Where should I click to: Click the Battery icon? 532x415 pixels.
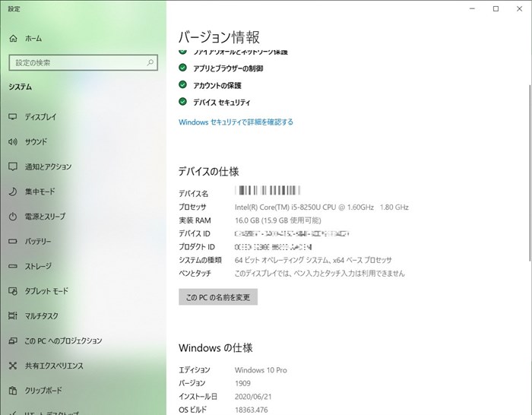13,241
